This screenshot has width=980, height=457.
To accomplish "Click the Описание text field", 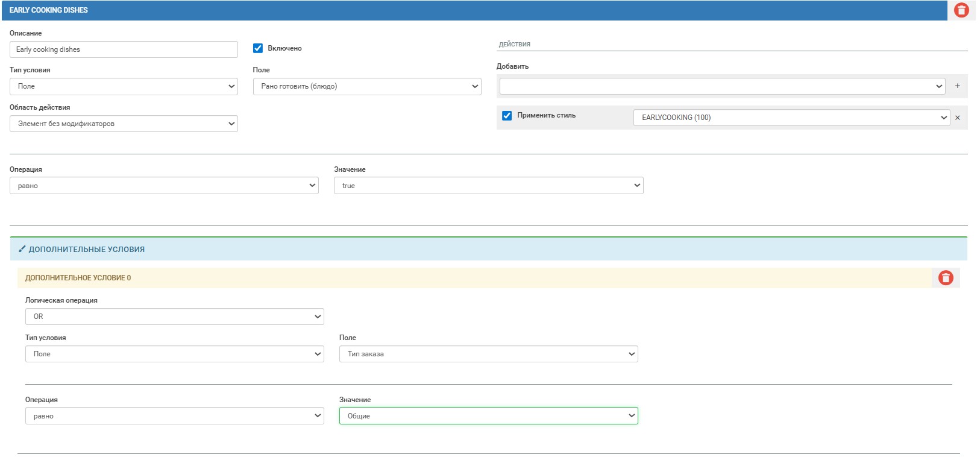I will pos(124,49).
